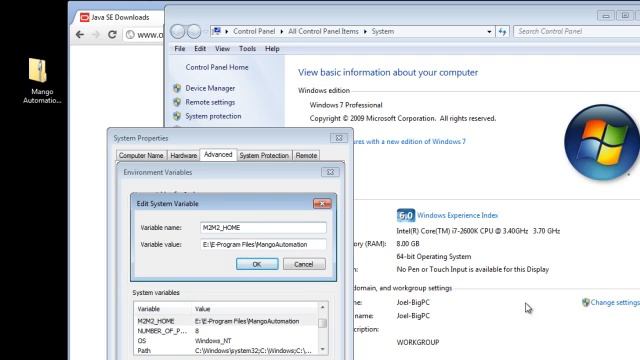Click the Variable name field M2M2_HOME

[263, 228]
